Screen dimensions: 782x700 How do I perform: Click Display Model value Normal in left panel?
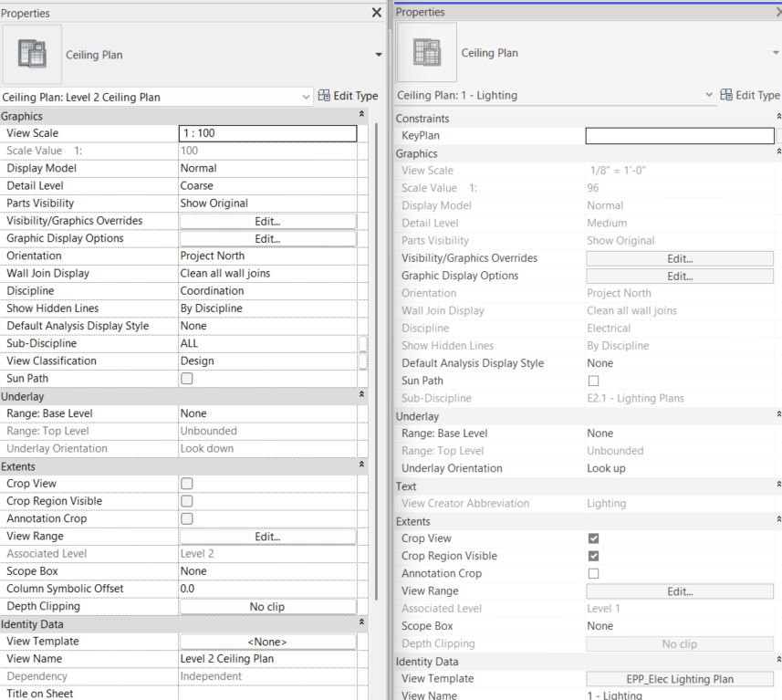click(268, 168)
